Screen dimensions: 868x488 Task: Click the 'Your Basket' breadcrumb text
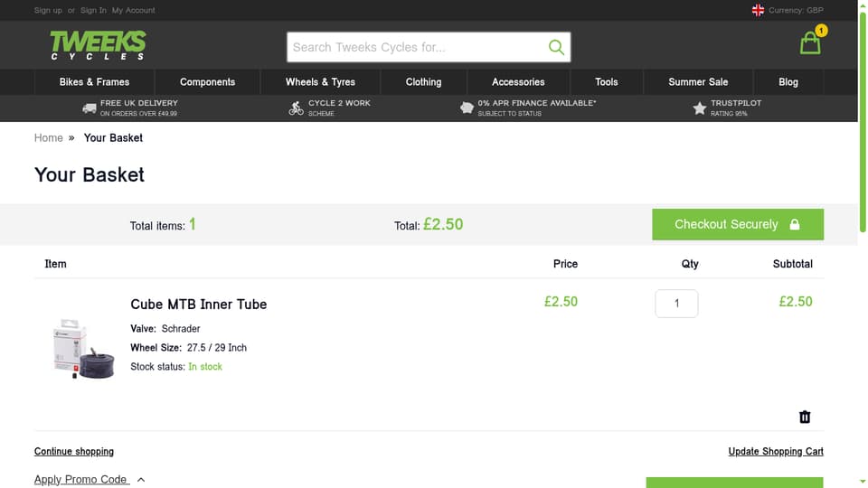tap(114, 137)
